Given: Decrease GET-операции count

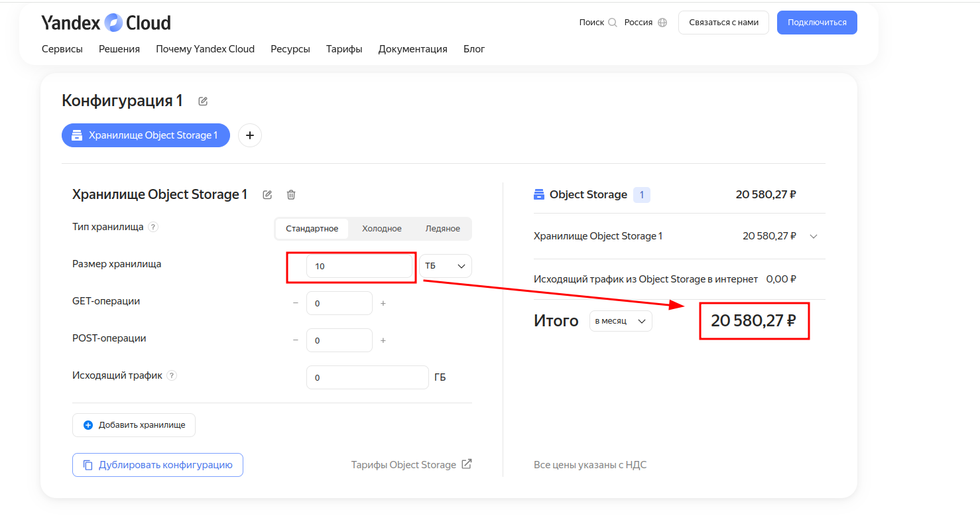Looking at the screenshot, I should pos(296,303).
